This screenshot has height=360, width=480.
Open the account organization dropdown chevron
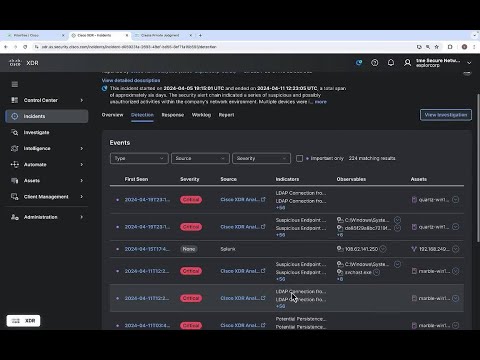tap(469, 63)
